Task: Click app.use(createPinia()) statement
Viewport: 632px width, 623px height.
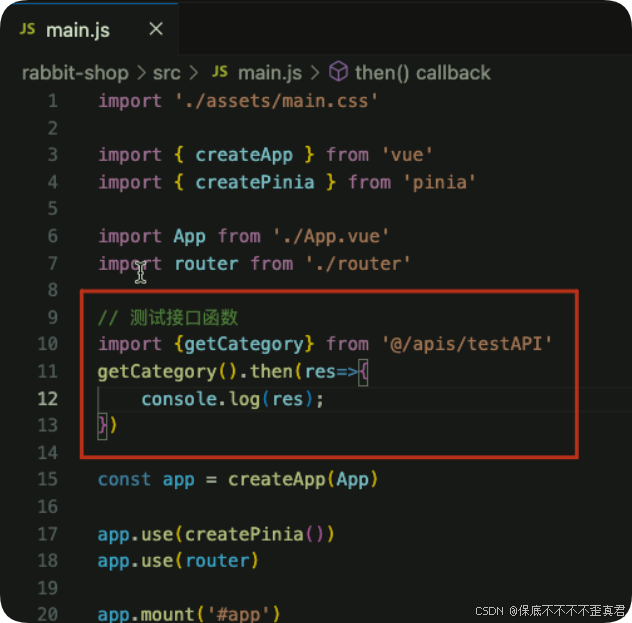Action: (x=216, y=534)
